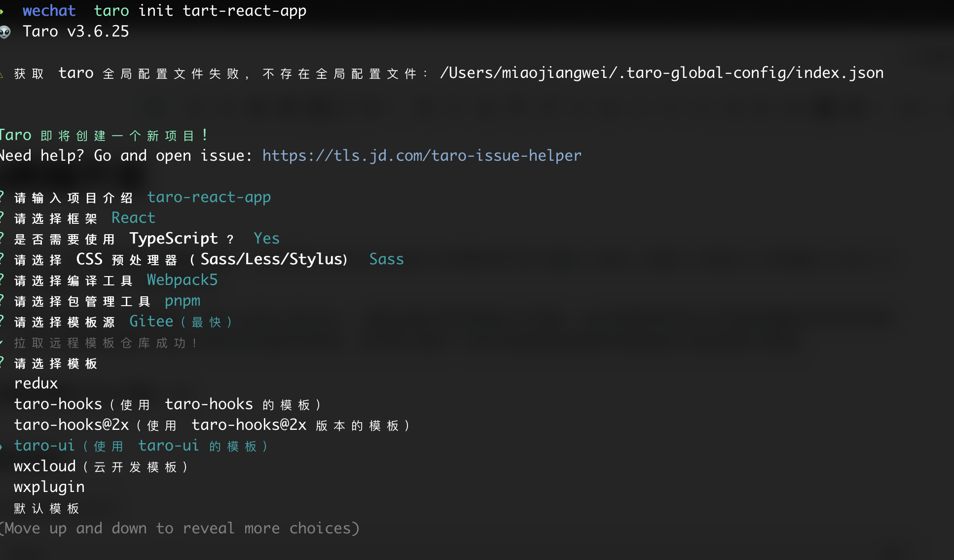Open the taro-issue-helper URL link

click(x=422, y=156)
